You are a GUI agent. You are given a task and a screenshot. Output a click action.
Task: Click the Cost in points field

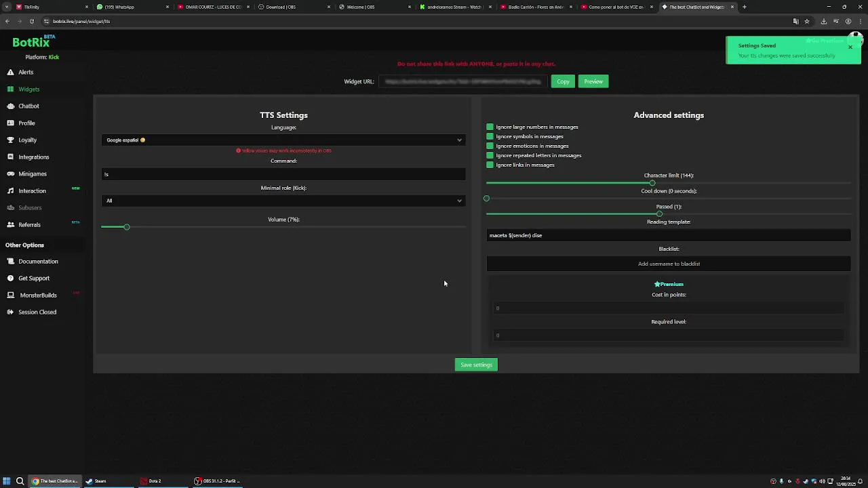(669, 308)
